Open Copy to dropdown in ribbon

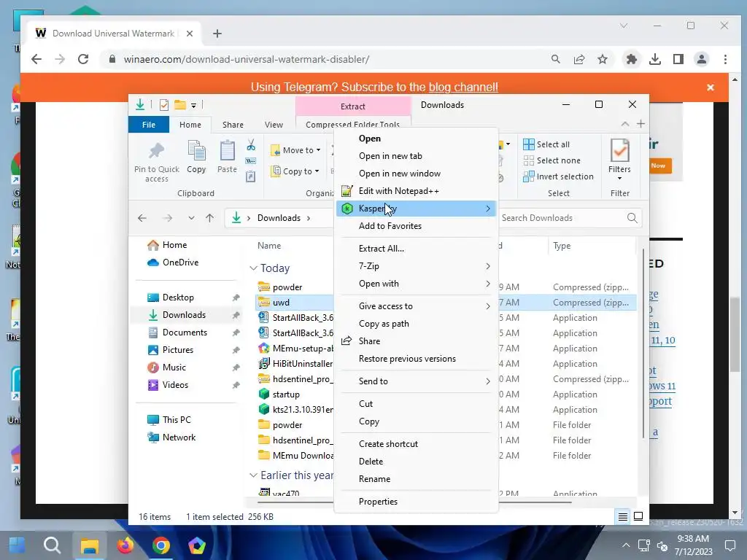(x=295, y=171)
